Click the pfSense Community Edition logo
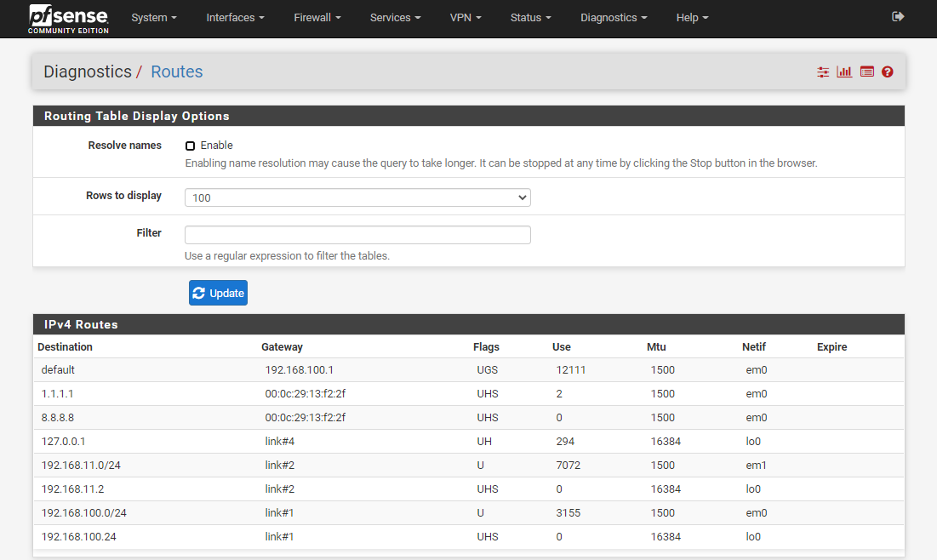The height and width of the screenshot is (560, 937). pos(68,19)
